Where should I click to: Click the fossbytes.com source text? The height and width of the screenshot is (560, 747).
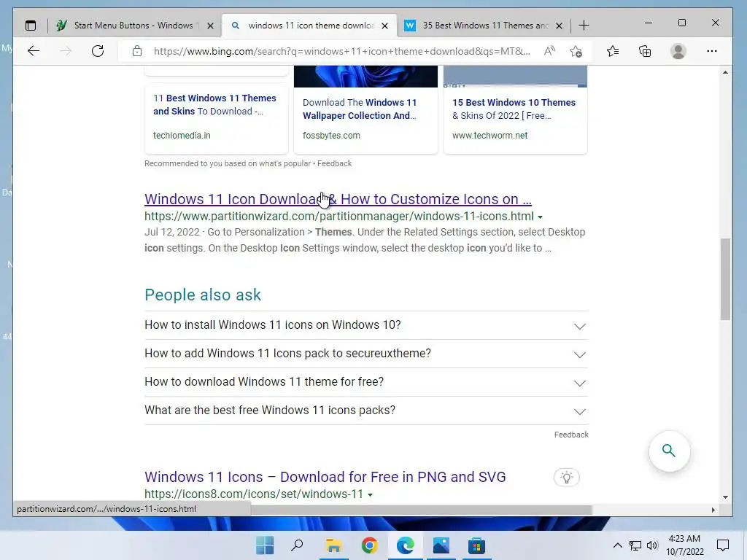click(x=331, y=135)
